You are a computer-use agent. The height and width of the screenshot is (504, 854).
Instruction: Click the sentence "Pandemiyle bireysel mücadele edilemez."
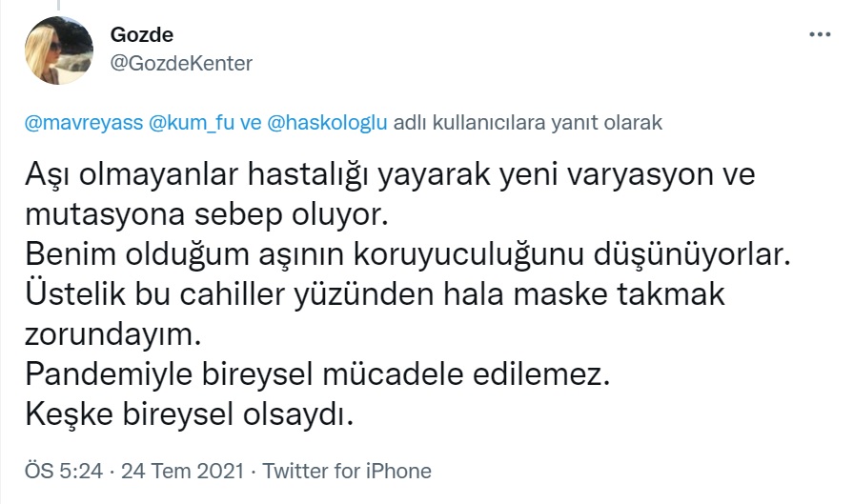(319, 375)
